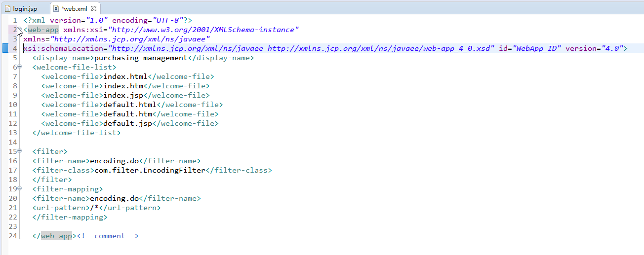This screenshot has height=255, width=644.
Task: Click the welcome file index.jsp
Action: click(123, 95)
